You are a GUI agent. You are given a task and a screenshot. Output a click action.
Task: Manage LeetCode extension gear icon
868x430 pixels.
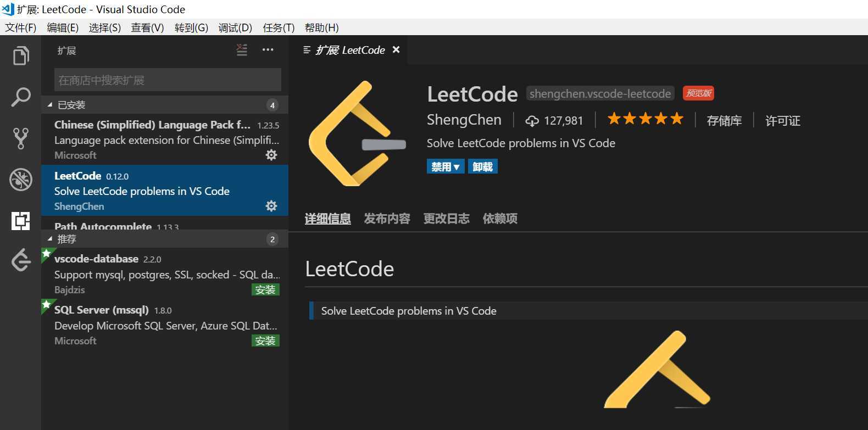(x=271, y=206)
